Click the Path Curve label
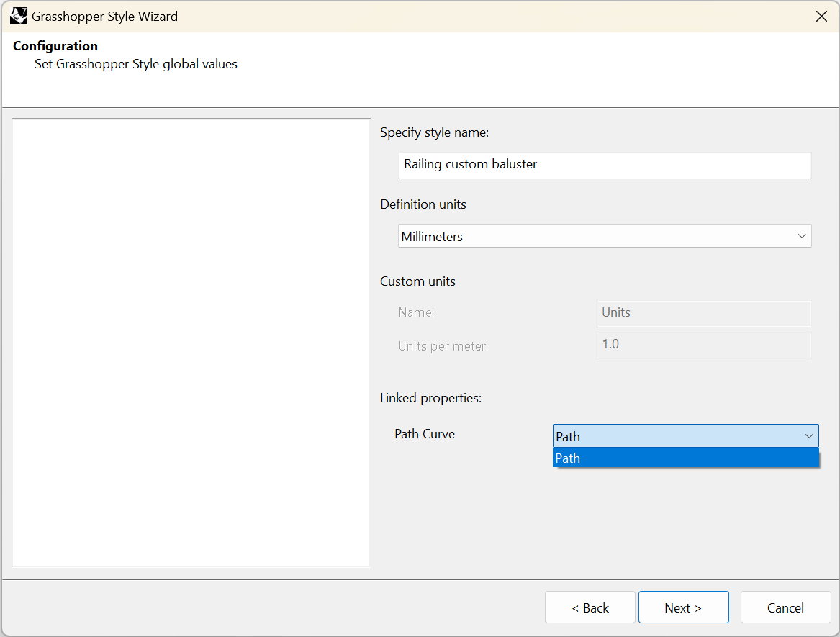Viewport: 840px width, 637px height. point(424,434)
